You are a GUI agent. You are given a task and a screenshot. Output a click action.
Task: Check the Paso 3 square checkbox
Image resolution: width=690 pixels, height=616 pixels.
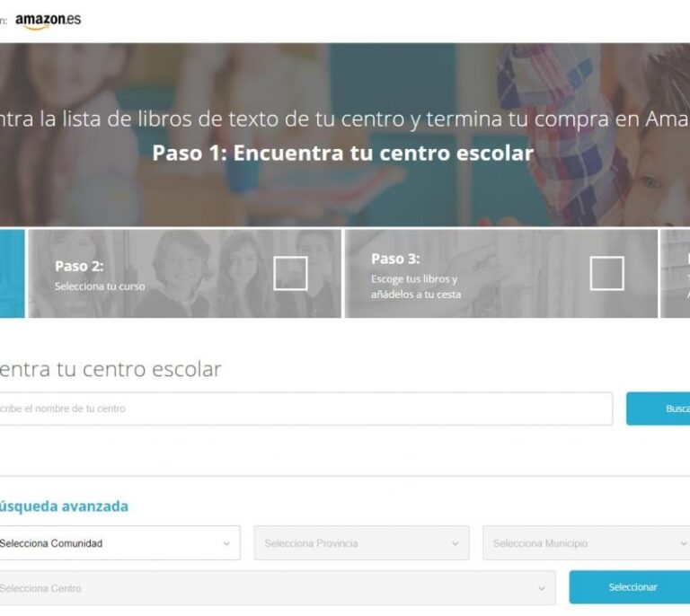coord(606,273)
